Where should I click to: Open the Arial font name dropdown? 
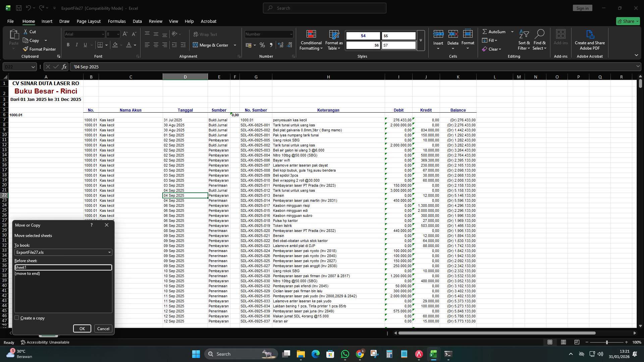click(103, 34)
